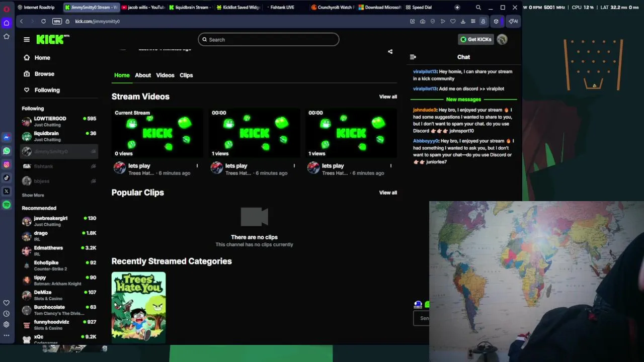Viewport: 644px width, 362px height.
Task: Open options for second lets play video
Action: coord(294,166)
